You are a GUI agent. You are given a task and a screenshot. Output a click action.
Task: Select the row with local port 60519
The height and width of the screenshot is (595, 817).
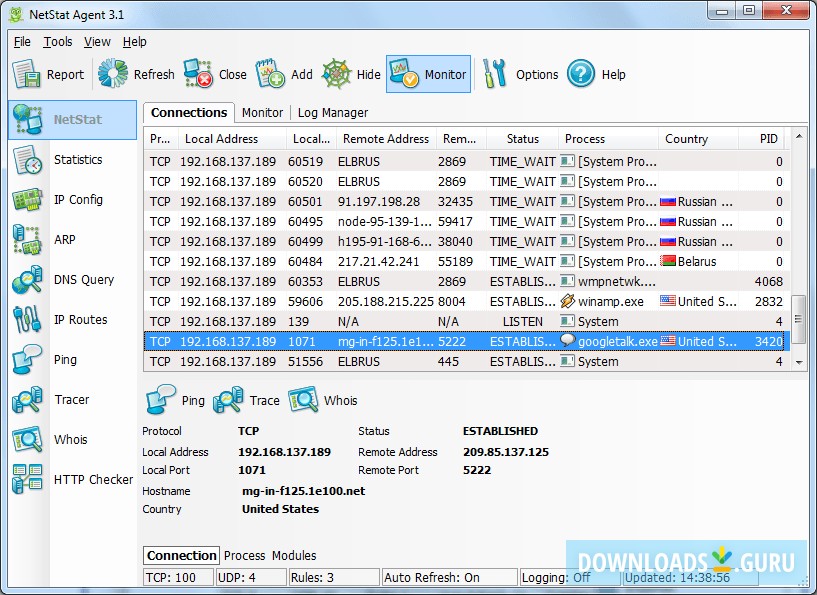(467, 162)
